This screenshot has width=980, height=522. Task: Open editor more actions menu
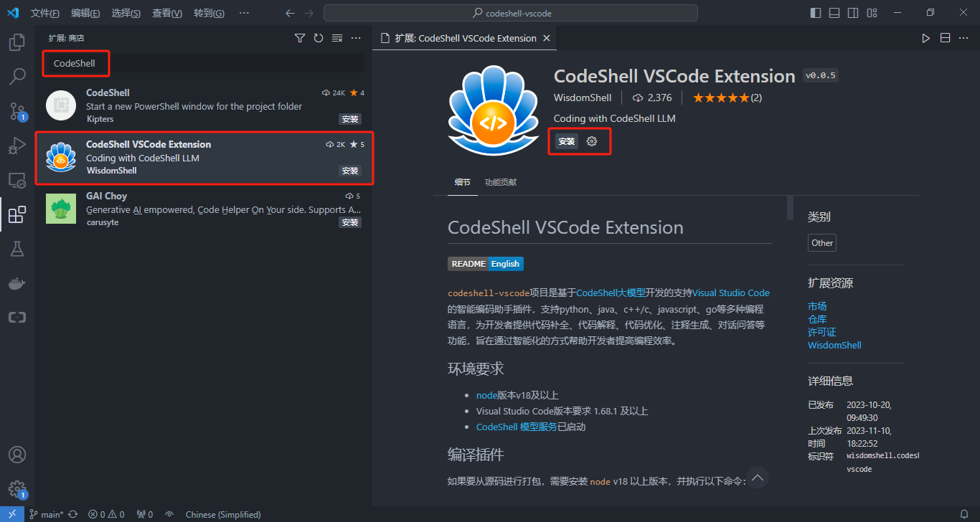[964, 38]
